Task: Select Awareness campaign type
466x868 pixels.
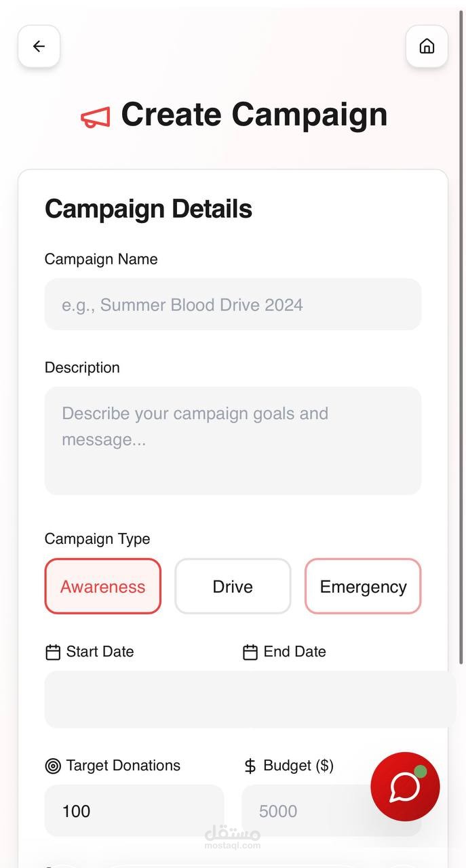Action: (103, 587)
